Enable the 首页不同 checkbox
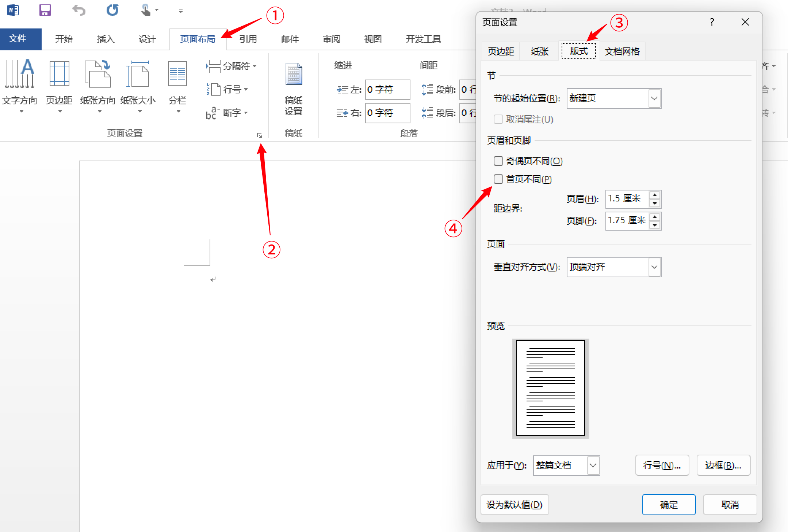Viewport: 788px width, 532px height. click(x=498, y=179)
